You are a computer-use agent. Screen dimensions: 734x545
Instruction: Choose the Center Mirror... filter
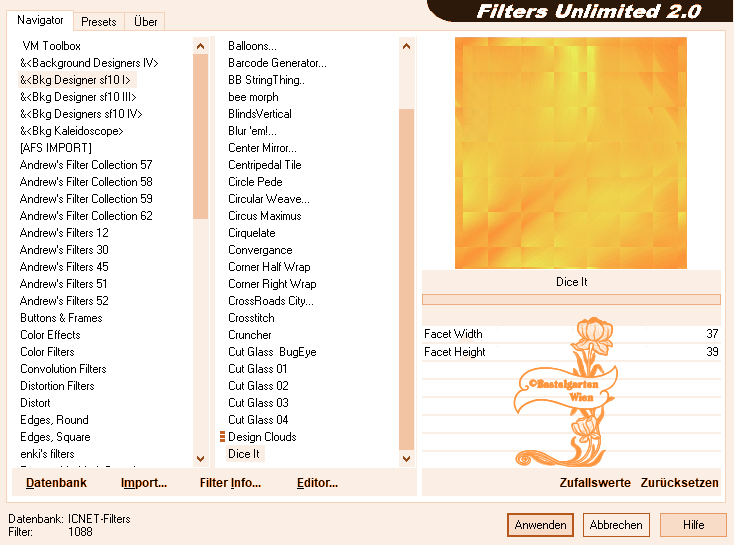[x=262, y=148]
